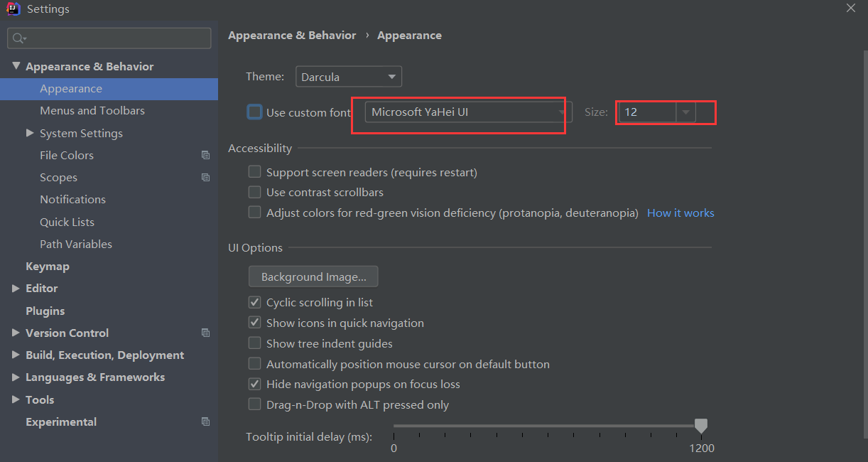Toggle Cyclic scrolling in list checkbox
This screenshot has height=462, width=868.
click(x=254, y=302)
